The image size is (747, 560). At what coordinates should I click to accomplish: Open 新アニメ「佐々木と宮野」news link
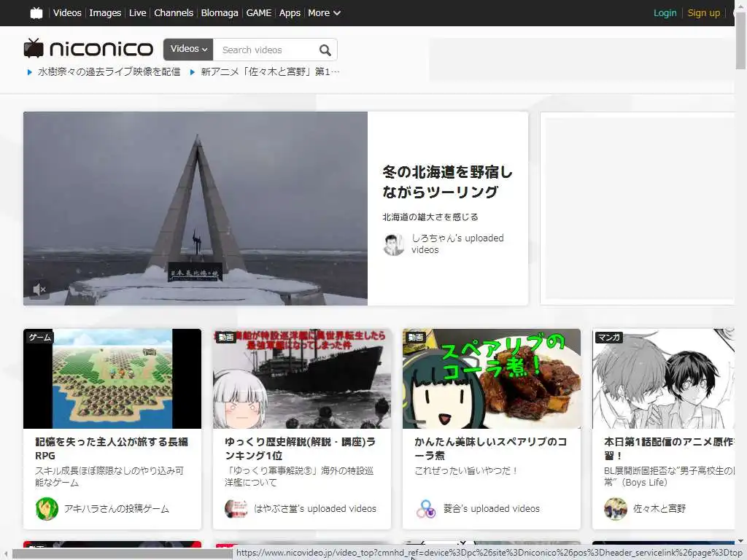270,72
